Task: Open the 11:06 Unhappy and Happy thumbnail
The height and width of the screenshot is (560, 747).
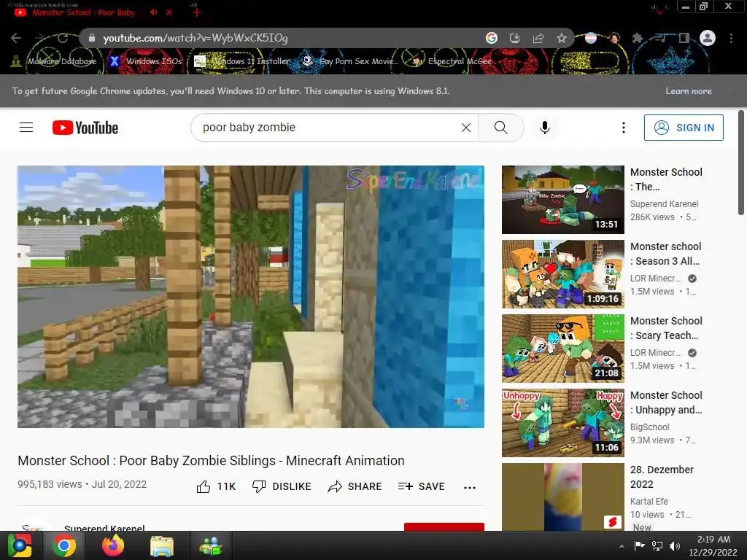Action: click(562, 423)
